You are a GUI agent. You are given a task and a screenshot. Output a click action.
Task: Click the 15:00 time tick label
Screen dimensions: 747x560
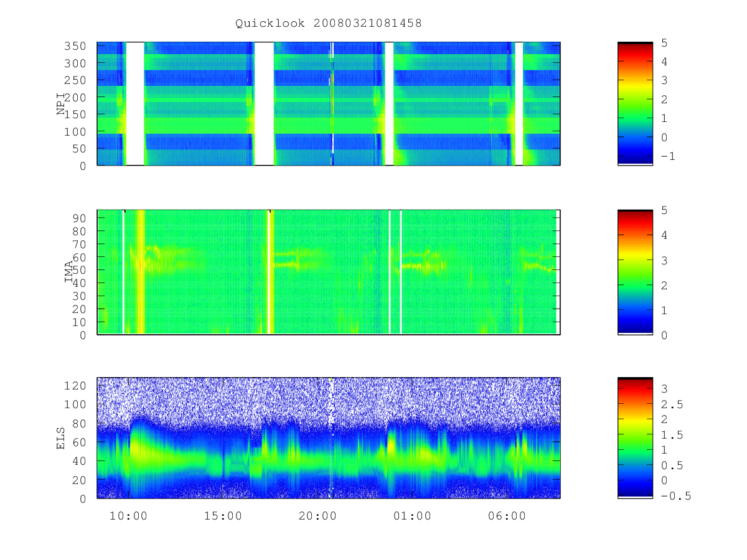click(x=223, y=516)
